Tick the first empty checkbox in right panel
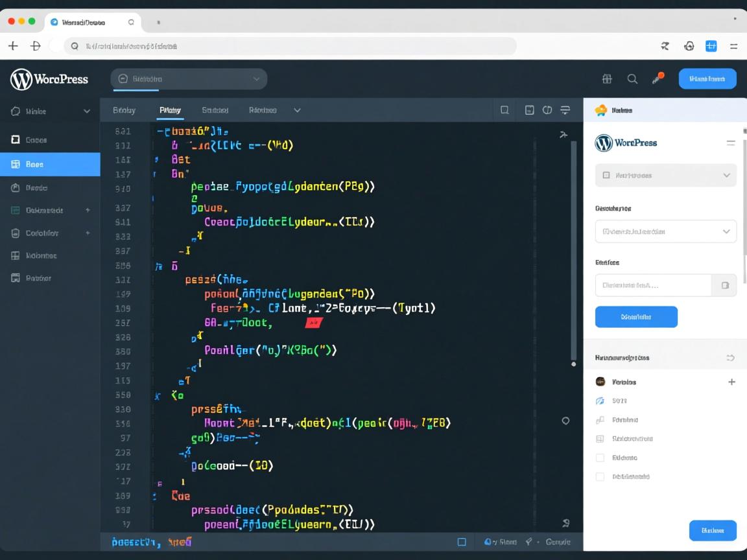Image resolution: width=747 pixels, height=560 pixels. pyautogui.click(x=600, y=458)
